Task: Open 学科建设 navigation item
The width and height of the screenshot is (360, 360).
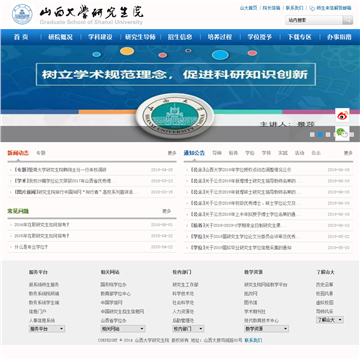Action: pyautogui.click(x=100, y=37)
